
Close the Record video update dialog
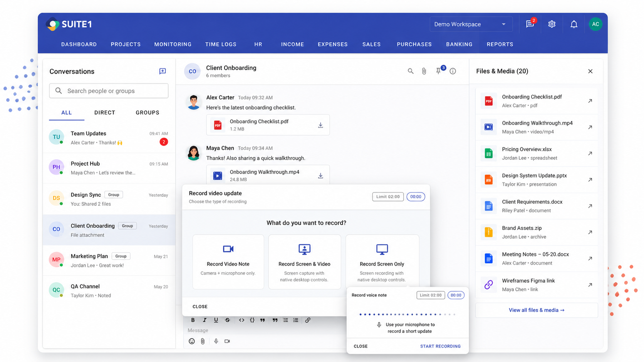click(x=200, y=307)
